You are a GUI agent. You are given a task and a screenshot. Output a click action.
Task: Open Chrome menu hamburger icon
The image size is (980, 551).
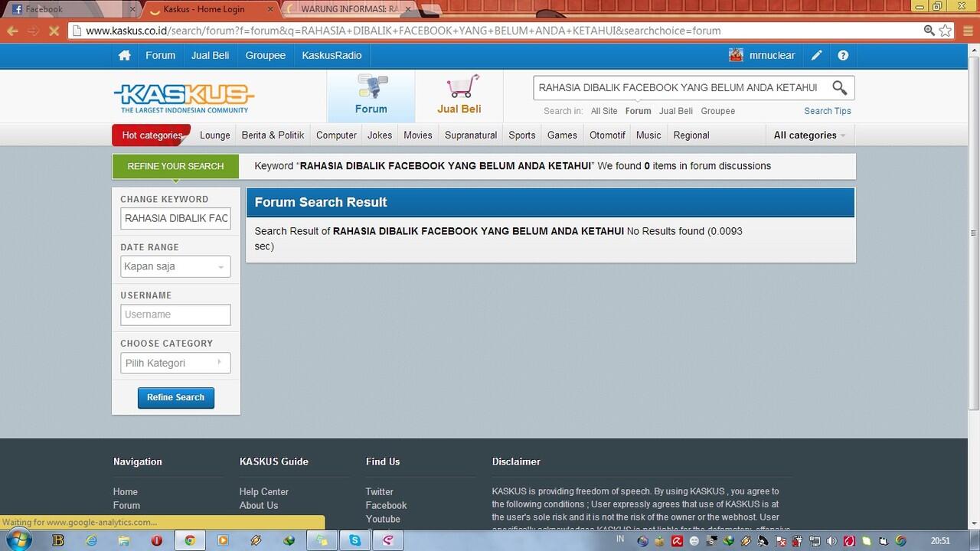coord(968,31)
